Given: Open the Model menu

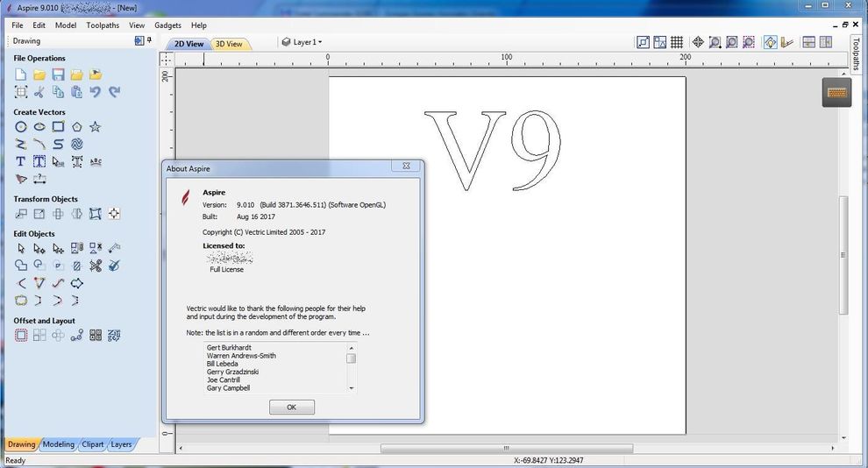Looking at the screenshot, I should coord(66,25).
